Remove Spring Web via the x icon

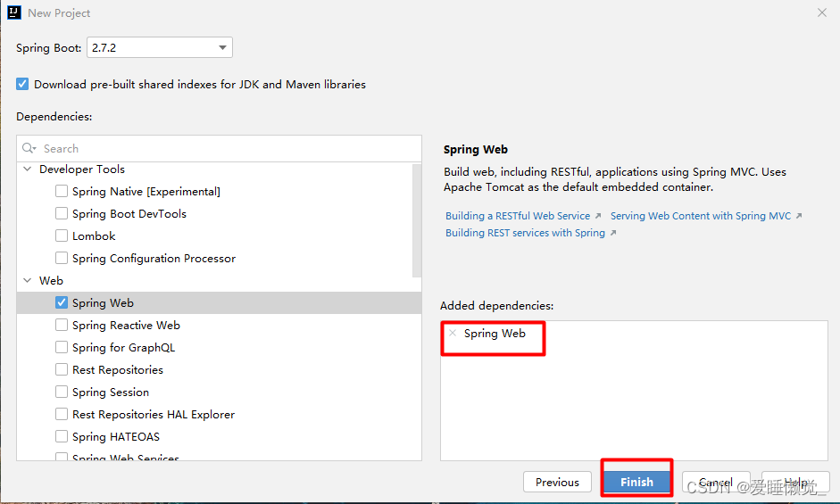coord(453,333)
